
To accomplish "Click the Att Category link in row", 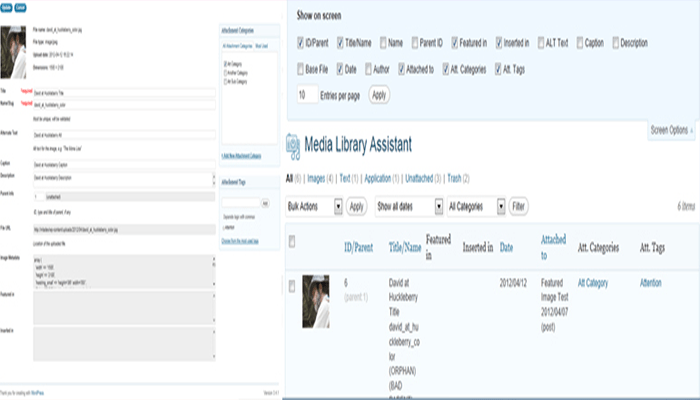I will [x=592, y=283].
